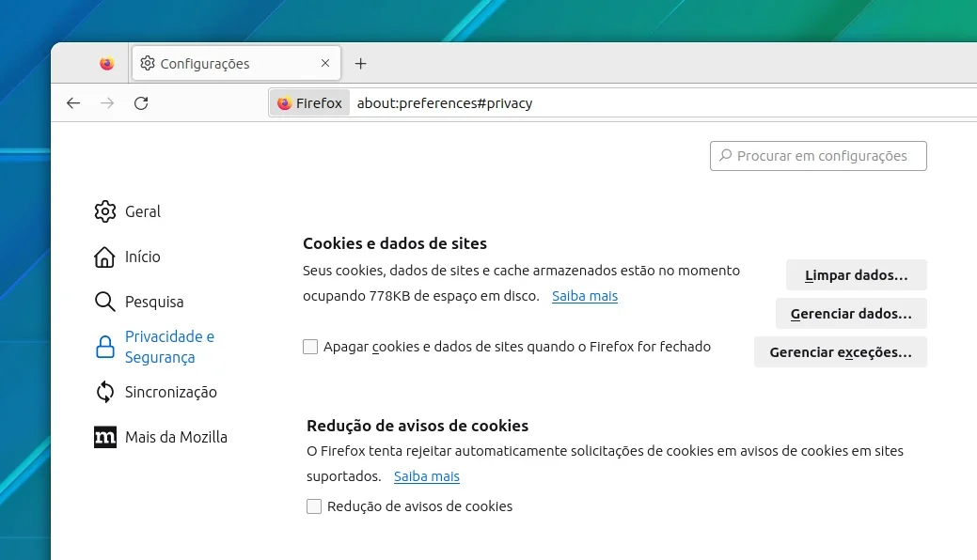Enable Redução de avisos de cookies checkbox
977x560 pixels.
tap(314, 506)
